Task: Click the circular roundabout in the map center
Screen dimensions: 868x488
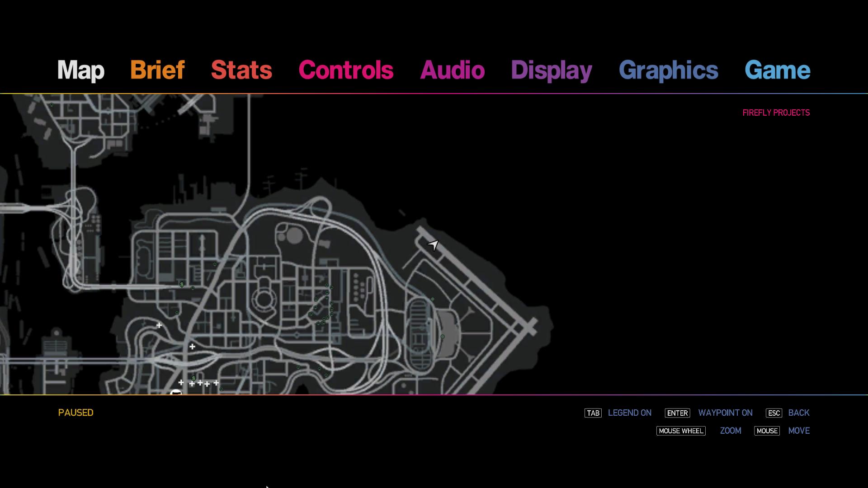Action: coord(263,299)
